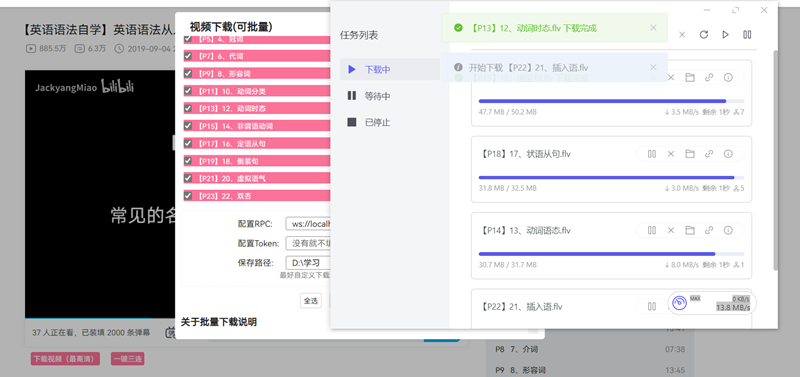Click the 13.8 MB/s speed readout

click(x=733, y=308)
